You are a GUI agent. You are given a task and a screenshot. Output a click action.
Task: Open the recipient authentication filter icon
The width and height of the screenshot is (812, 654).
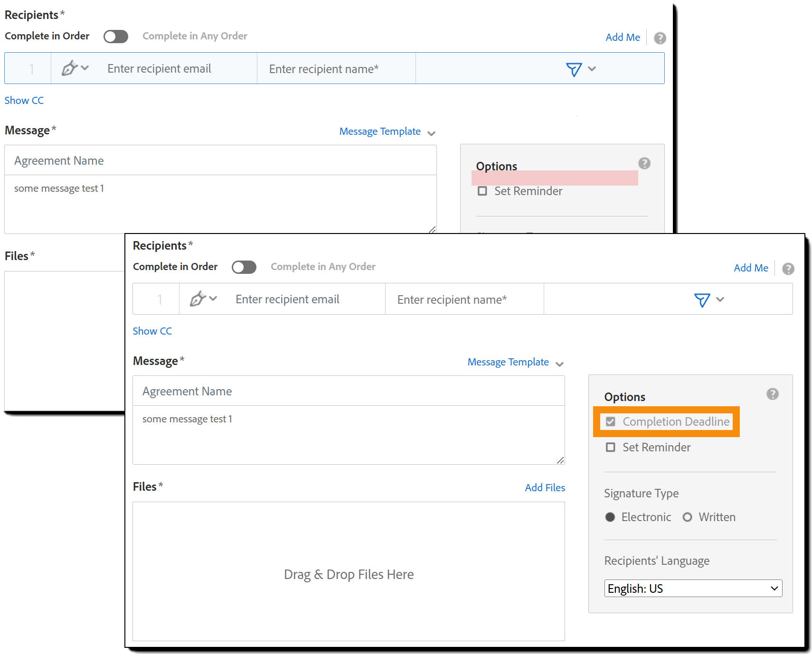pos(702,299)
